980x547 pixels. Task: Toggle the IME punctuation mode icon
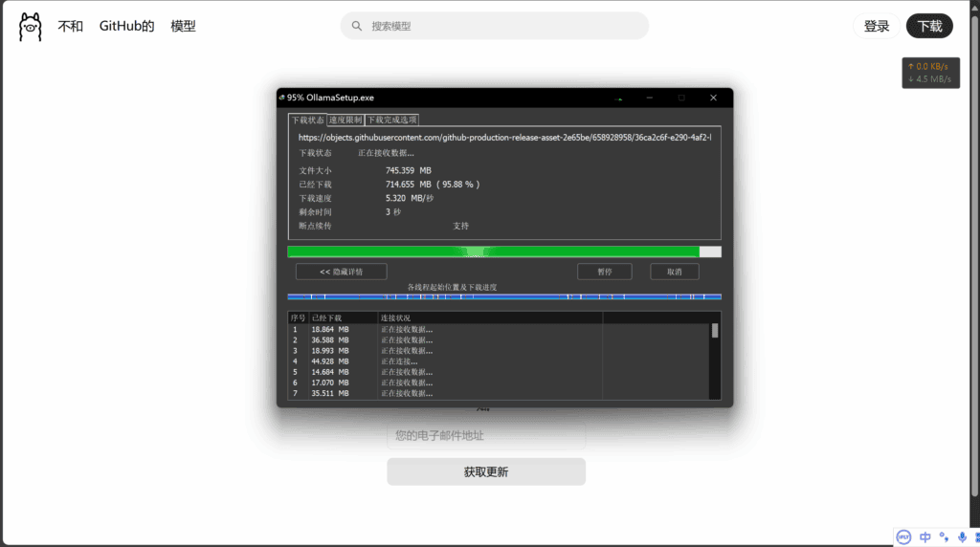click(945, 537)
